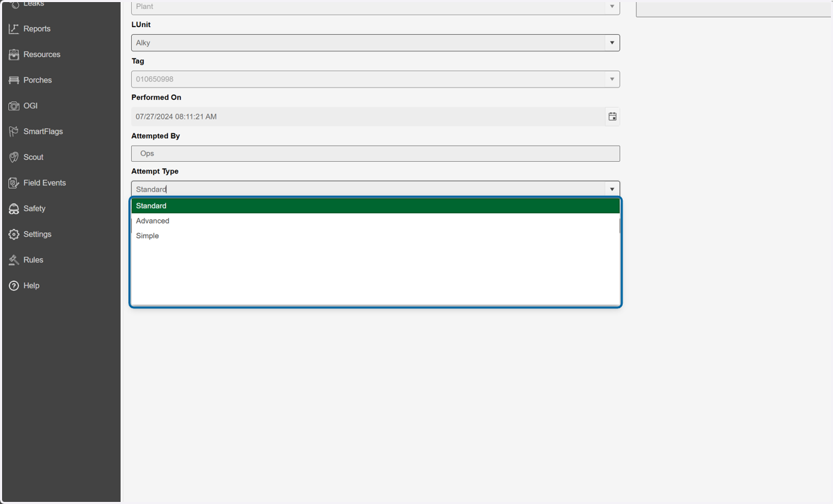Viewport: 833px width, 504px height.
Task: Choose Simple from the Attempt Type list
Action: coord(375,236)
